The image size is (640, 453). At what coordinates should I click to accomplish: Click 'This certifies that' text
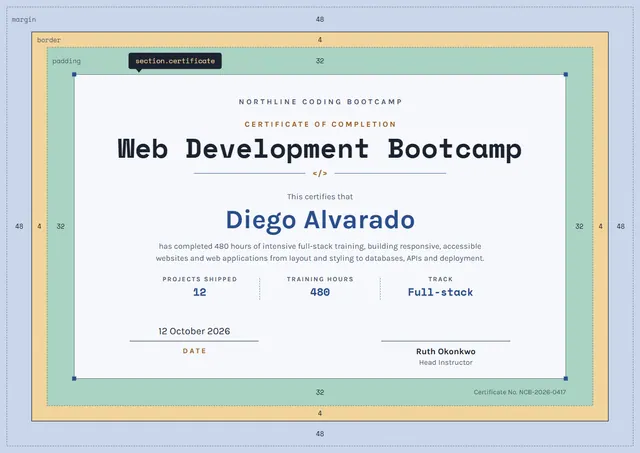320,197
